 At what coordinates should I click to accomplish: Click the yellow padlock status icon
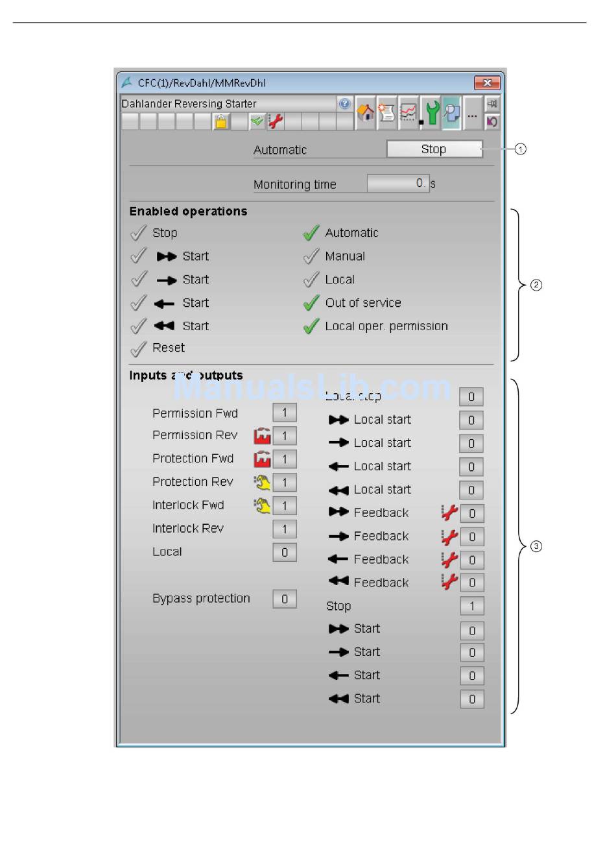tap(221, 121)
